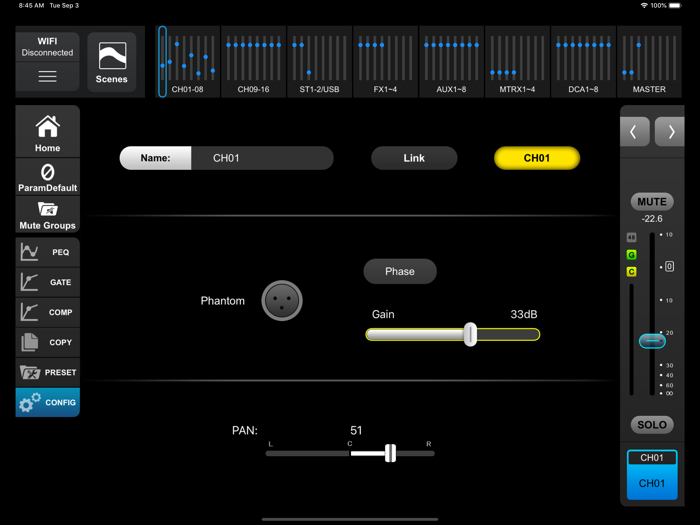Viewport: 700px width, 525px height.
Task: Switch to CH09-16 fader bank
Action: [253, 62]
